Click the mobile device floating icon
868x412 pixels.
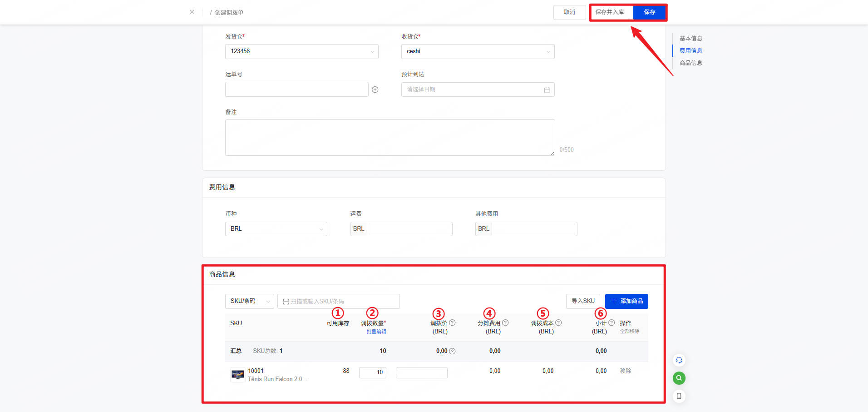pyautogui.click(x=679, y=396)
